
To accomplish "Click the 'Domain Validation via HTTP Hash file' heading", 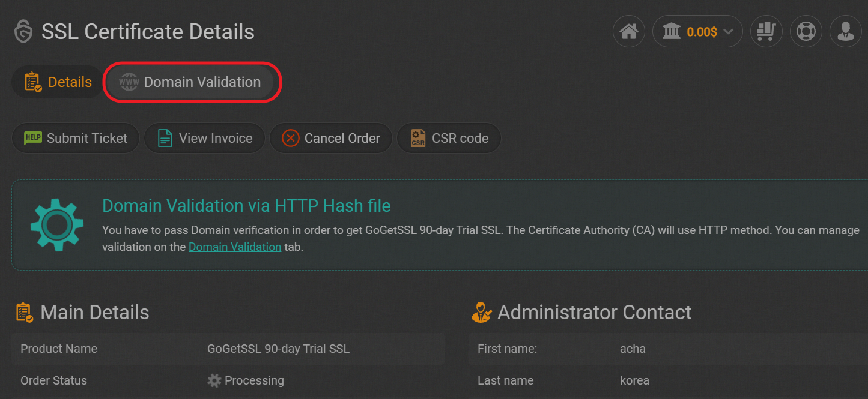I will tap(246, 206).
